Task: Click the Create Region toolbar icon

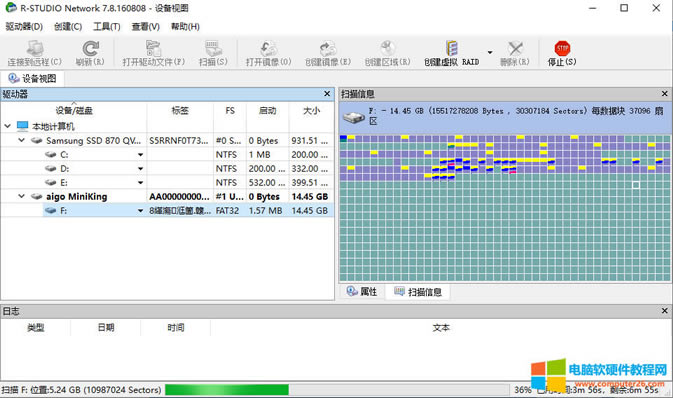Action: click(x=387, y=48)
